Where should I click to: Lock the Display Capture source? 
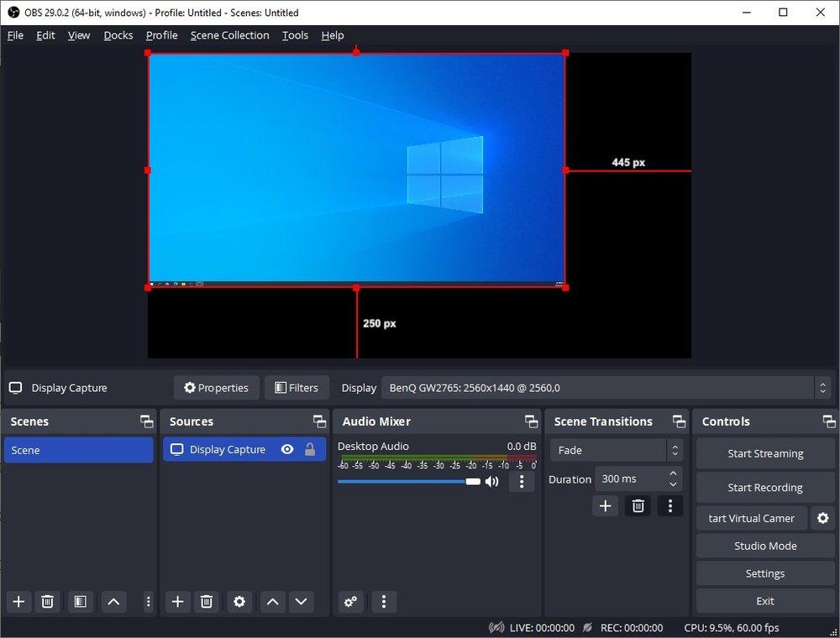click(x=310, y=450)
